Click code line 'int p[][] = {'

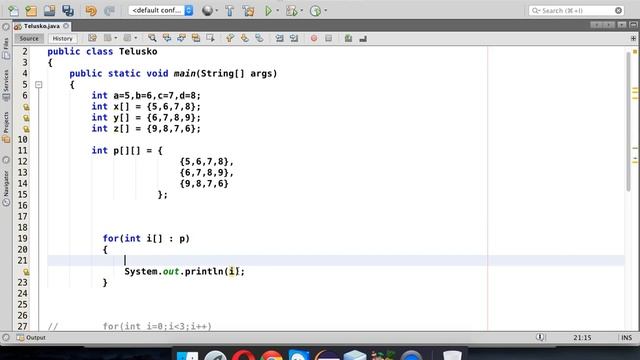click(127, 151)
